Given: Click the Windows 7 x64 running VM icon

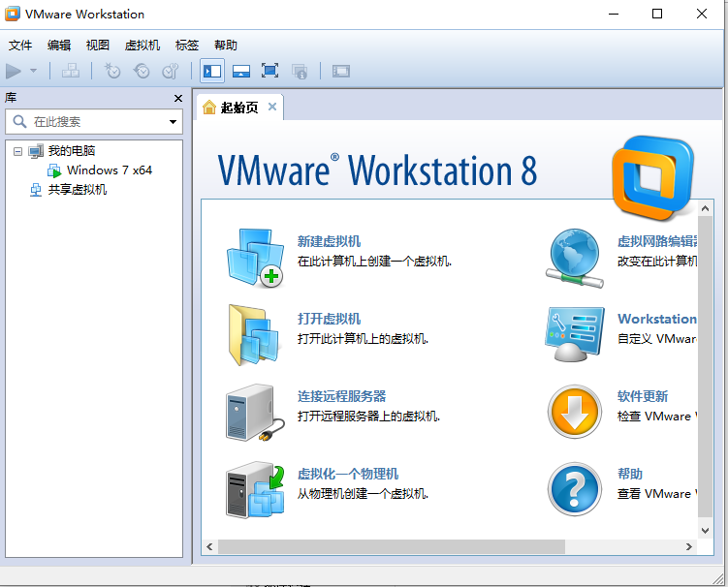Looking at the screenshot, I should click(x=54, y=170).
